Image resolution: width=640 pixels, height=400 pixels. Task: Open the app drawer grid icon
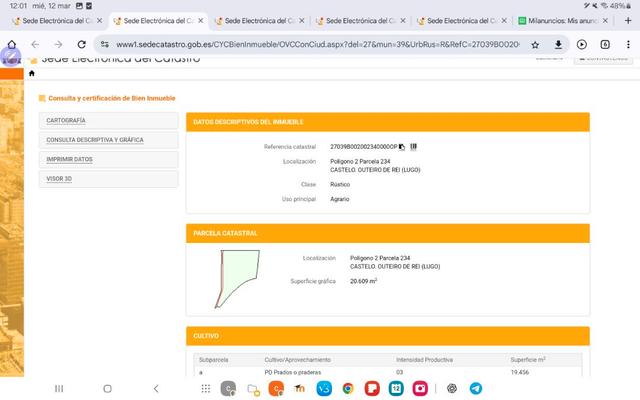203,388
